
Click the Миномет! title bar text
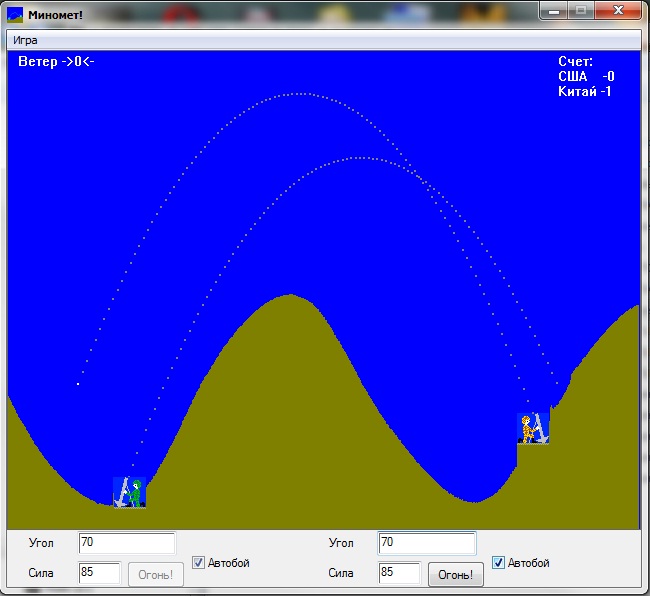56,13
